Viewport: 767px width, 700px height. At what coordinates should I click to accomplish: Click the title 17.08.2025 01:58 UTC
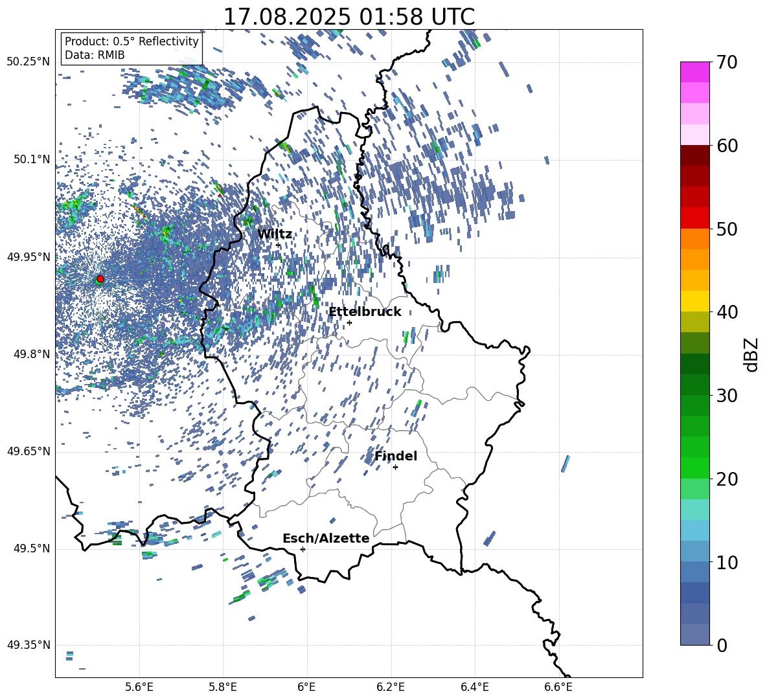[x=349, y=17]
